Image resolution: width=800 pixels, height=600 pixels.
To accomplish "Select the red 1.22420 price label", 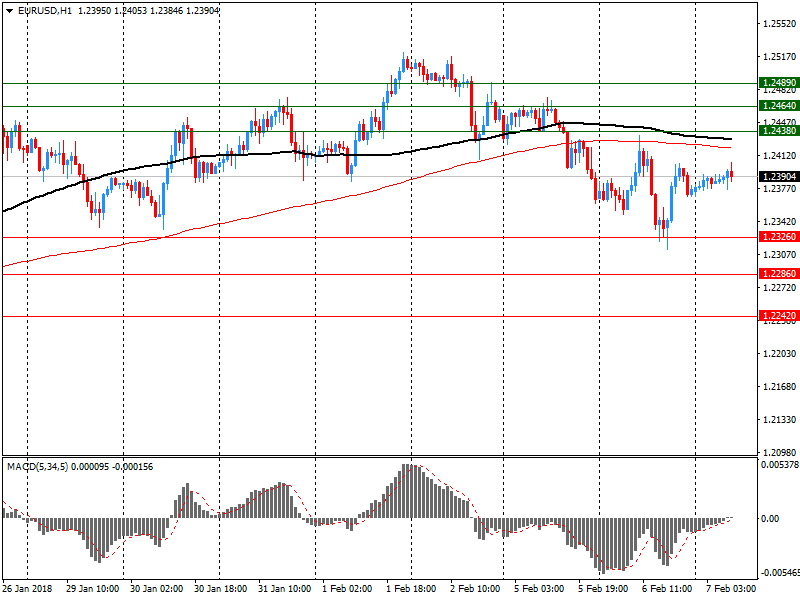I will [778, 316].
